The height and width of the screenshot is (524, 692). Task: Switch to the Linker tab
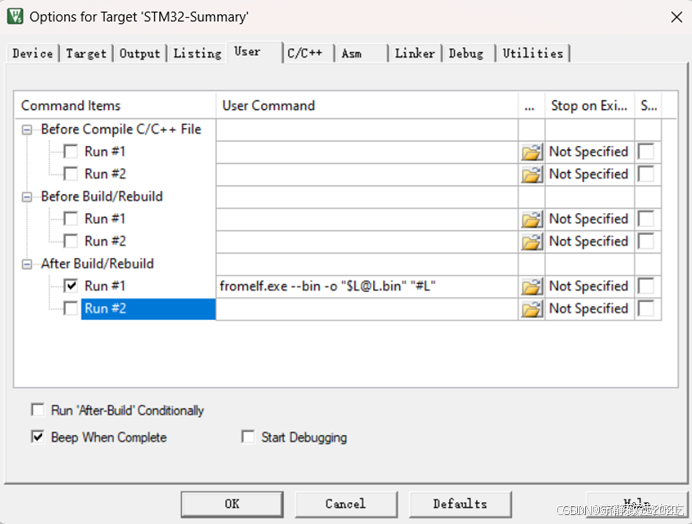pos(415,53)
